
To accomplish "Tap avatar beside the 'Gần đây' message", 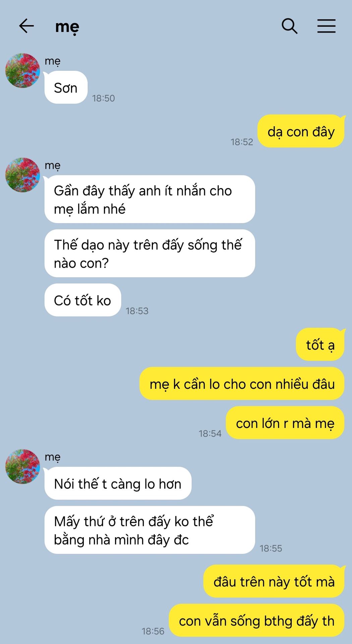I will tap(22, 175).
